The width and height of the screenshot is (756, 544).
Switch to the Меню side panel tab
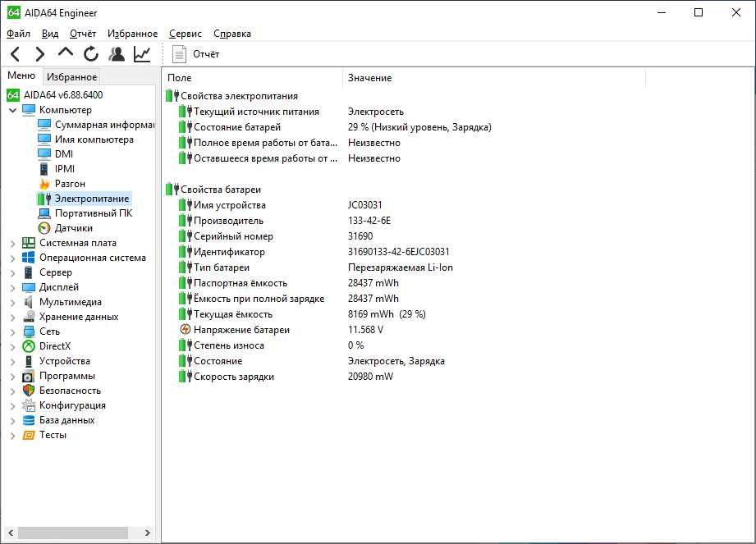pos(21,75)
